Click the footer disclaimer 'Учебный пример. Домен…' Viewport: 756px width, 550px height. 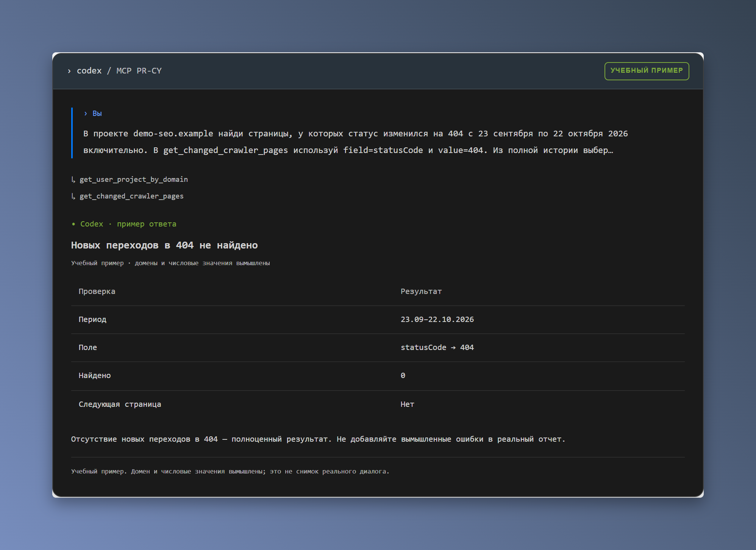point(230,471)
